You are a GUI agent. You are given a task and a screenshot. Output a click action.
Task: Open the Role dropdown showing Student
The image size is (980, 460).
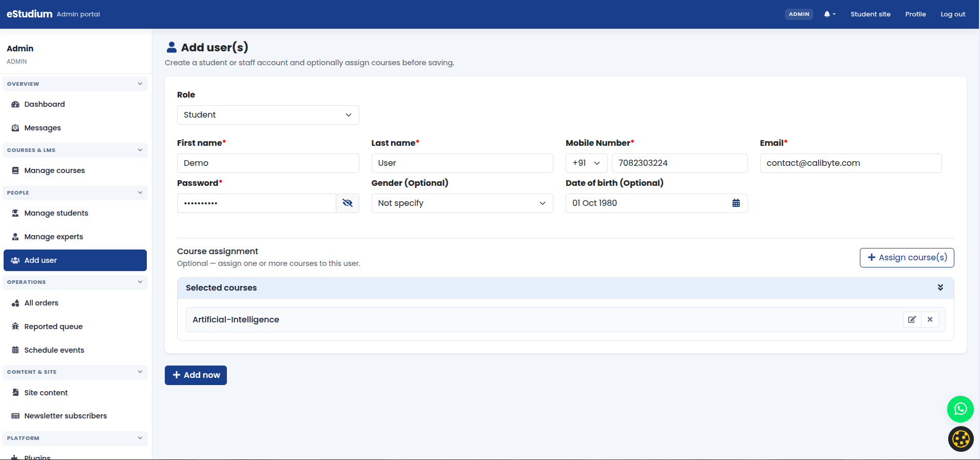pyautogui.click(x=268, y=115)
